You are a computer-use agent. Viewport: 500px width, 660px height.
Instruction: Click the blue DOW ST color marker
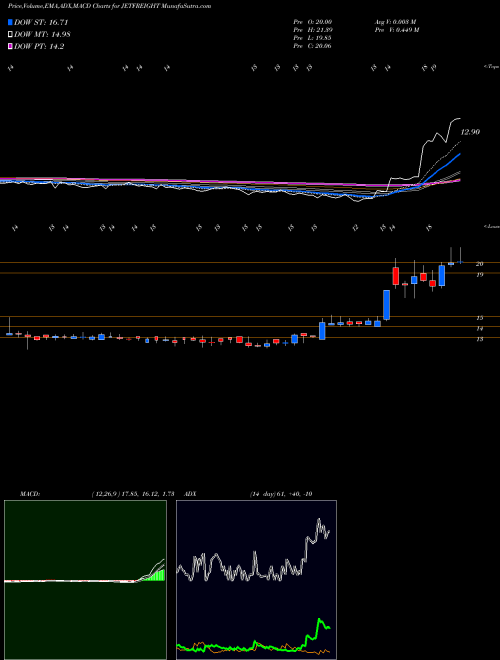tap(10, 22)
